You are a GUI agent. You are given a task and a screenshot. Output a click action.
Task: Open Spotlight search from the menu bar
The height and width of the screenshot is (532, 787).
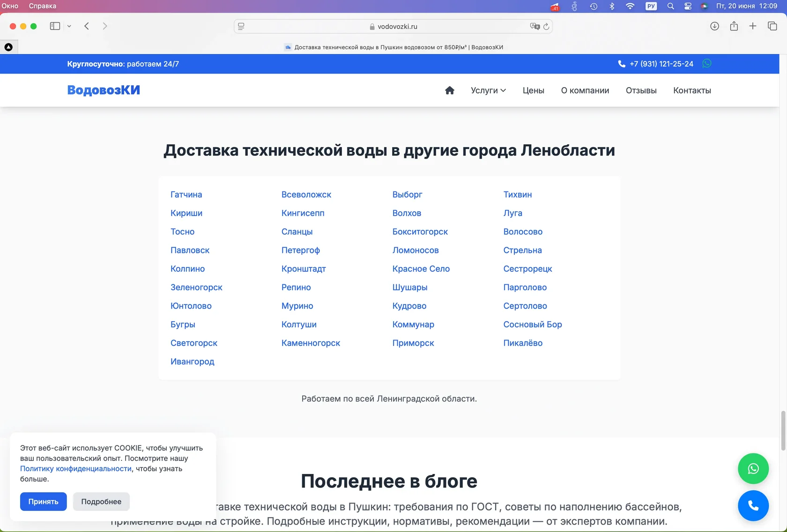[670, 6]
